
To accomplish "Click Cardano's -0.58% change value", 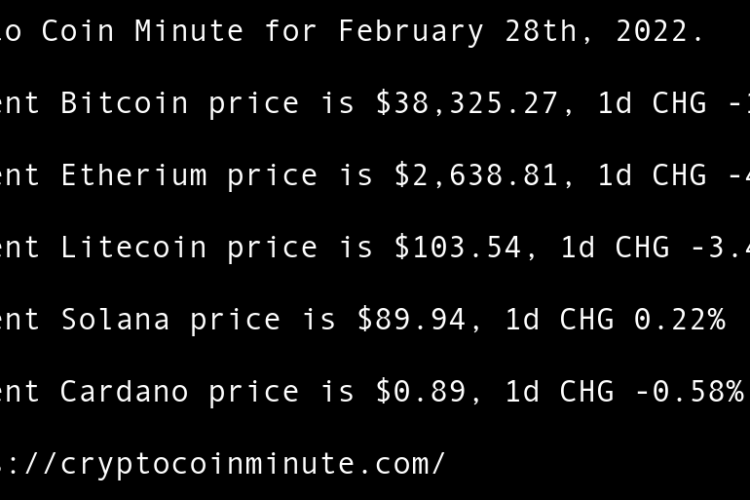I will pyautogui.click(x=689, y=391).
